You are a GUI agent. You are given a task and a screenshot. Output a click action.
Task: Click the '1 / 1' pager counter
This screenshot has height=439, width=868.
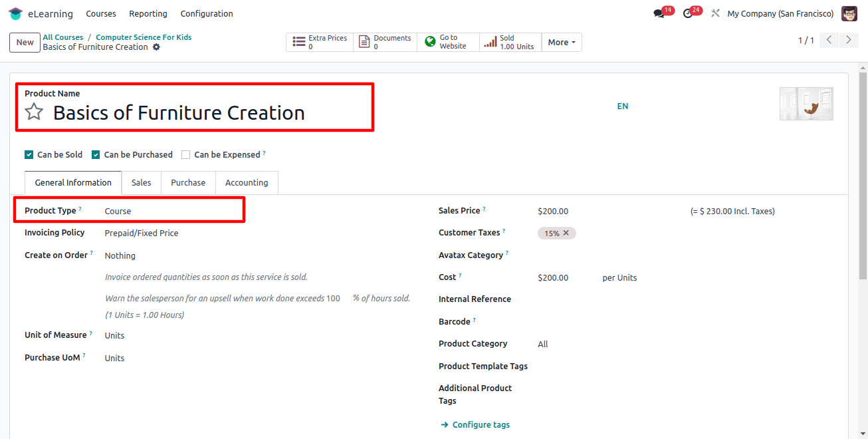[x=806, y=41]
